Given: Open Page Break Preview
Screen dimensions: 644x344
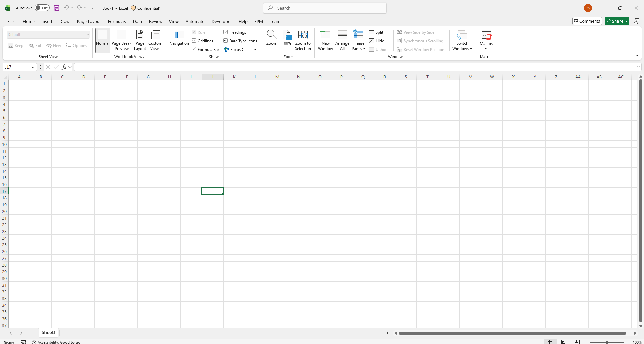Looking at the screenshot, I should pyautogui.click(x=121, y=40).
